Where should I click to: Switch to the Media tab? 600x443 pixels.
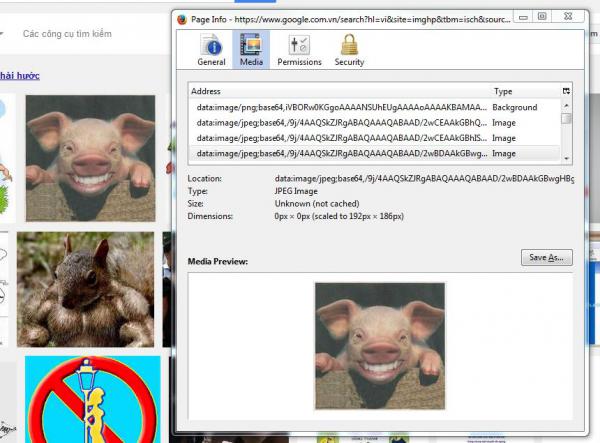pos(251,50)
